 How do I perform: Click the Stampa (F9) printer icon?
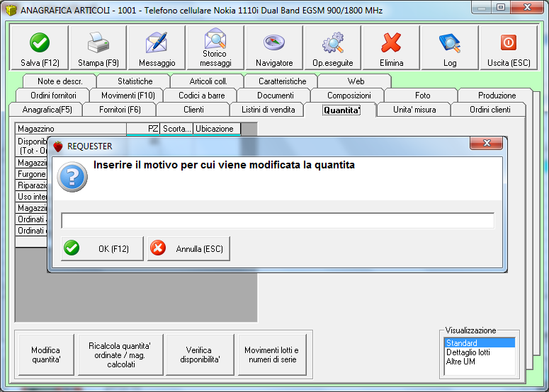[98, 42]
